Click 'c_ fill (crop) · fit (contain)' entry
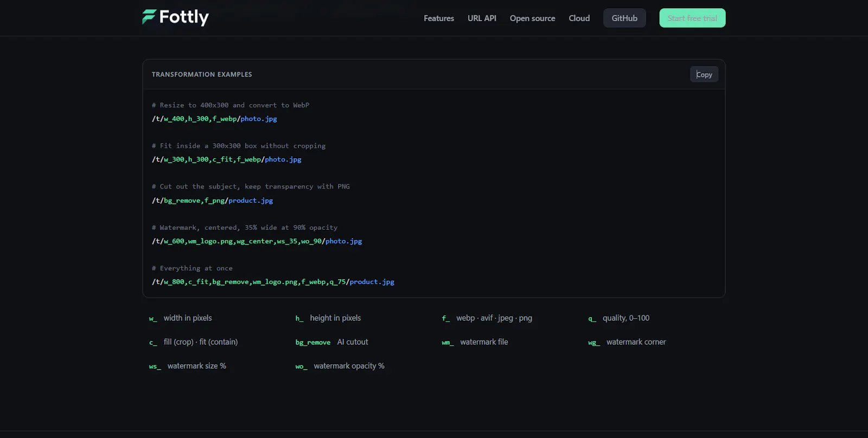This screenshot has height=438, width=868. pyautogui.click(x=194, y=342)
